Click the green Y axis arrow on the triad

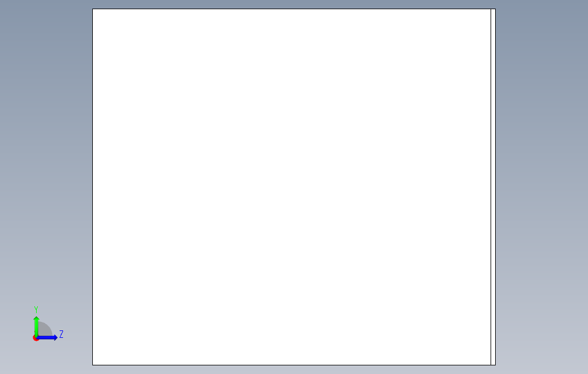click(36, 326)
